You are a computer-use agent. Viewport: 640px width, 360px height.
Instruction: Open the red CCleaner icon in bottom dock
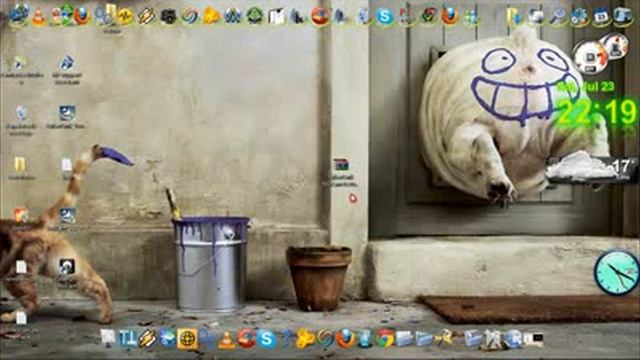[x=247, y=338]
